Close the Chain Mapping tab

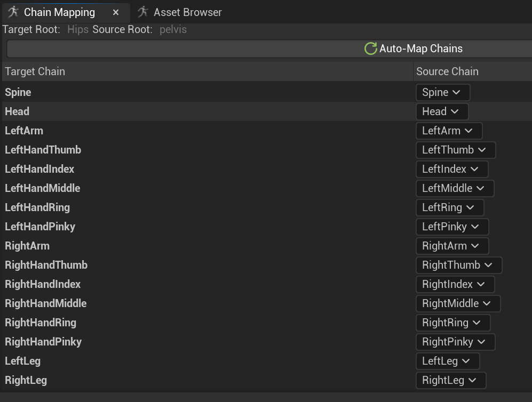[x=116, y=12]
